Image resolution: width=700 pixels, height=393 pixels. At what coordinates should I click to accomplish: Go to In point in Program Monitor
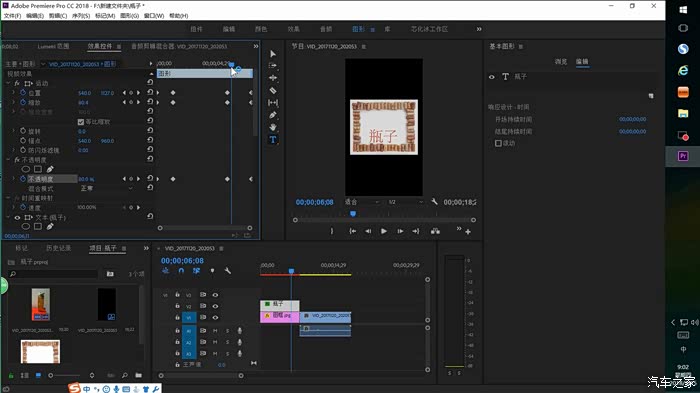352,231
